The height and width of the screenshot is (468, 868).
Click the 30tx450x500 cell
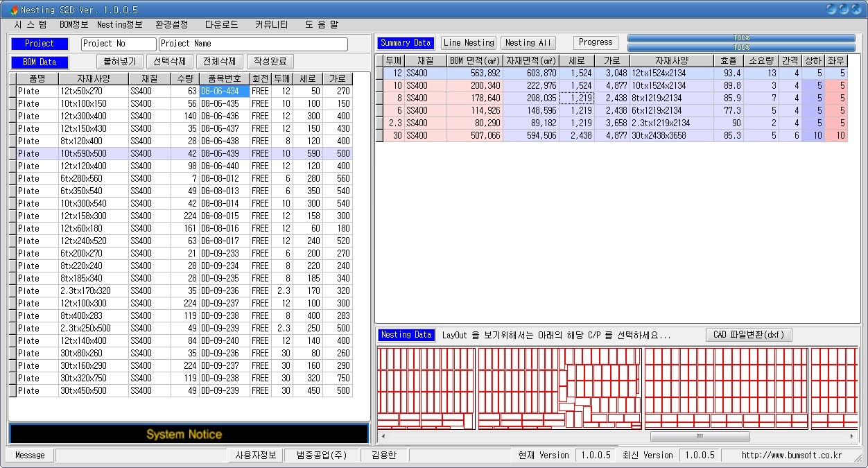pos(94,390)
